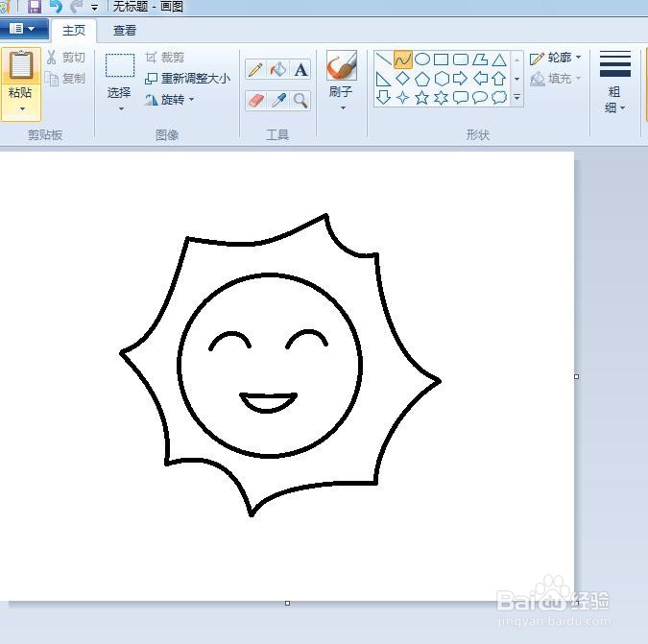Switch to the View (查看) tab
Screen dimensions: 648x644
point(125,31)
